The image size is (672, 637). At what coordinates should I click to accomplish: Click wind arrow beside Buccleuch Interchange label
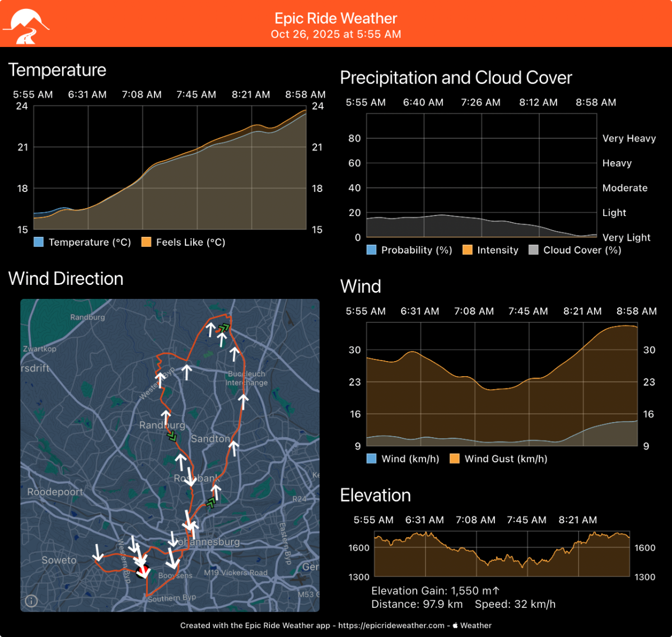[x=235, y=354]
